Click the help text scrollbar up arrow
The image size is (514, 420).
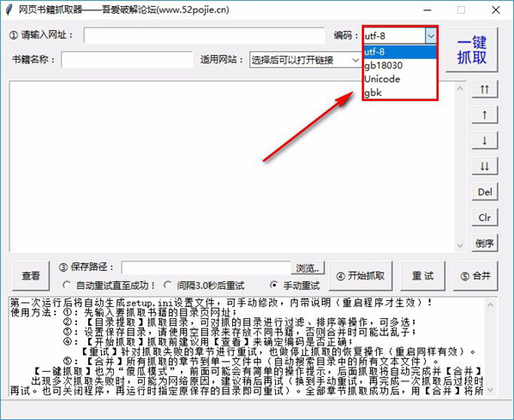click(x=490, y=305)
